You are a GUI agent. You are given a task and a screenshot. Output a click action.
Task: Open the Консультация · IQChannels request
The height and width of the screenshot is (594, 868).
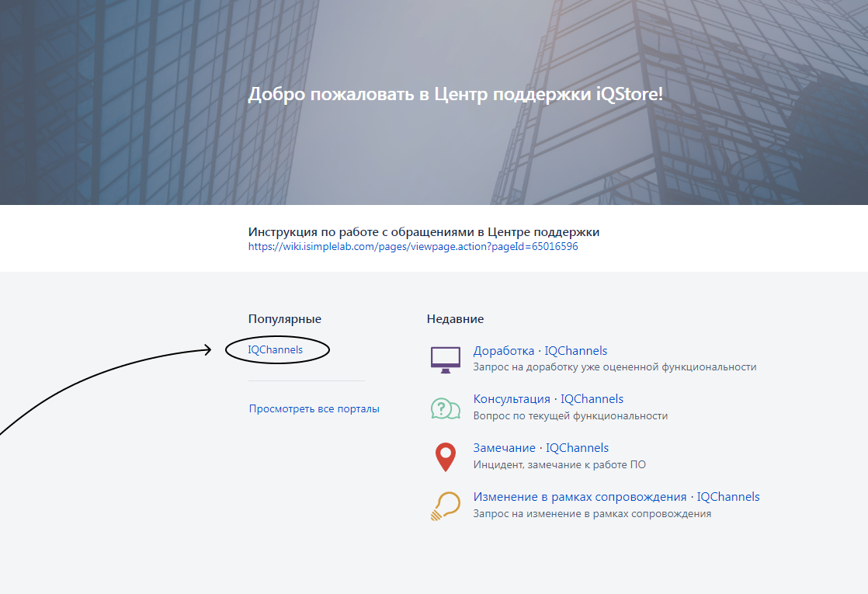[548, 399]
